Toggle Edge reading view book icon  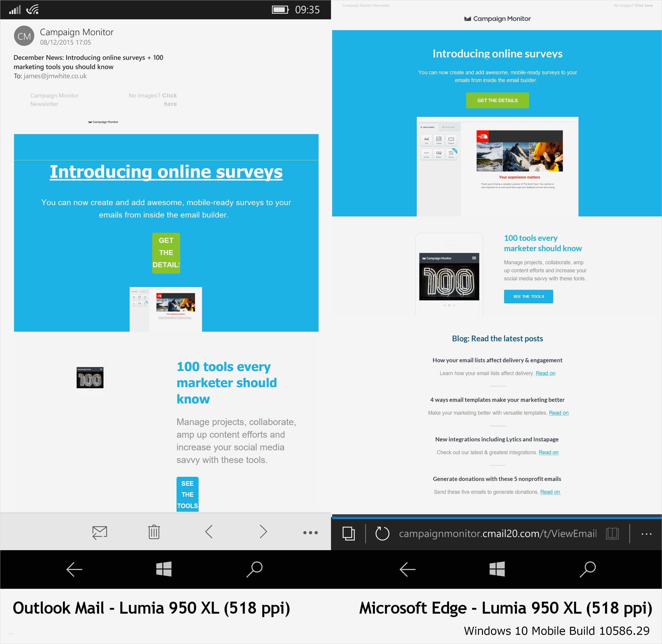pos(612,533)
